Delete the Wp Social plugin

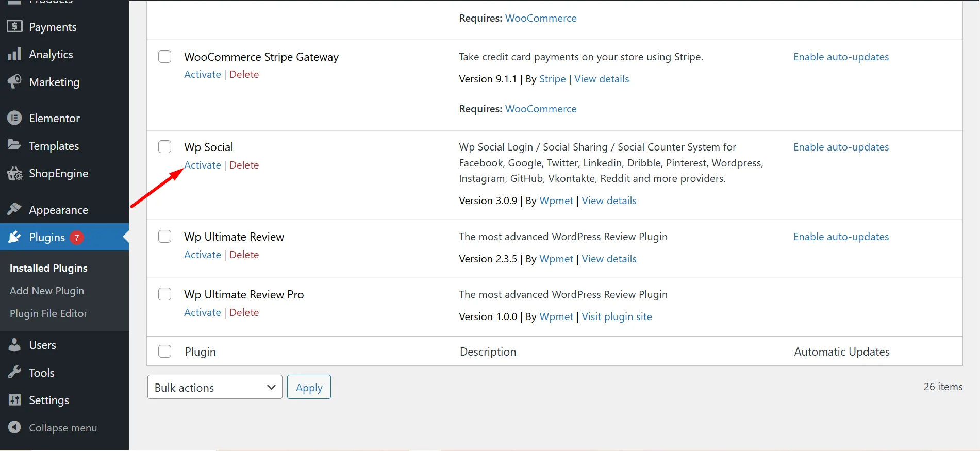point(244,165)
